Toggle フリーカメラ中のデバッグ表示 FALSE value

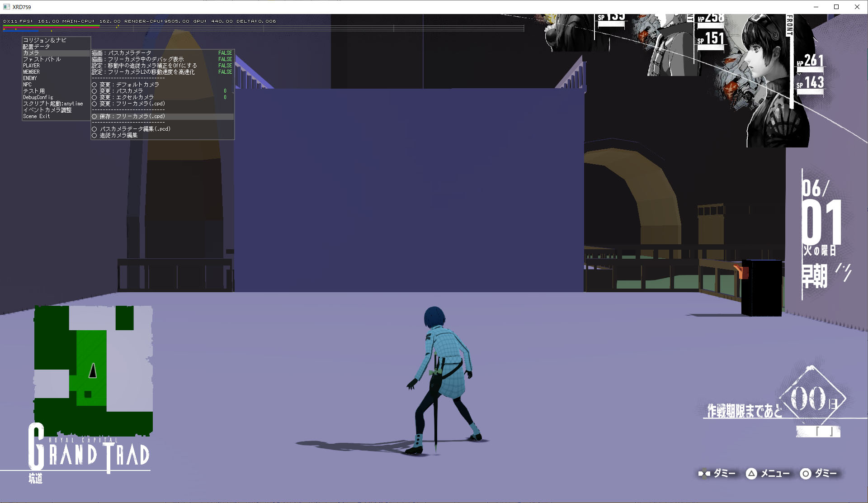[x=225, y=59]
